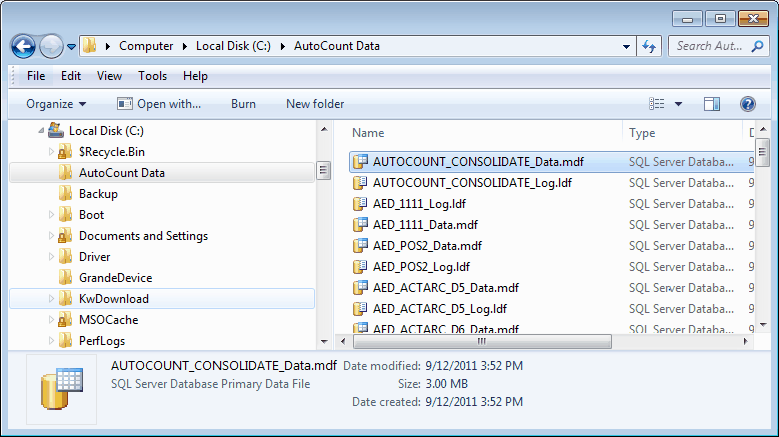Screen dimensions: 779x437
Task: Open the View menu
Action: point(109,76)
